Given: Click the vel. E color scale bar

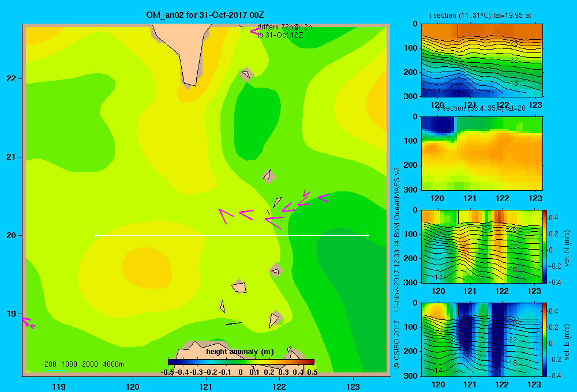Looking at the screenshot, I should (545, 340).
